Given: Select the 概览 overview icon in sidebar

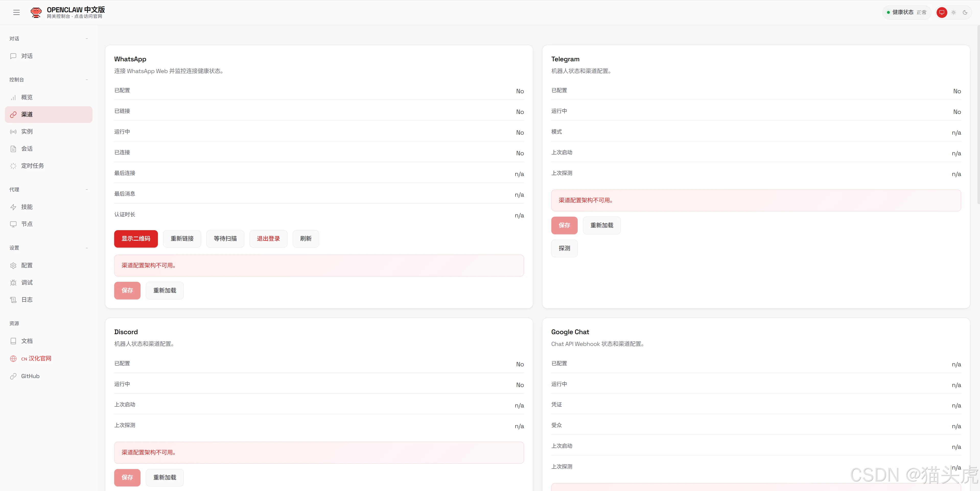Looking at the screenshot, I should (13, 97).
